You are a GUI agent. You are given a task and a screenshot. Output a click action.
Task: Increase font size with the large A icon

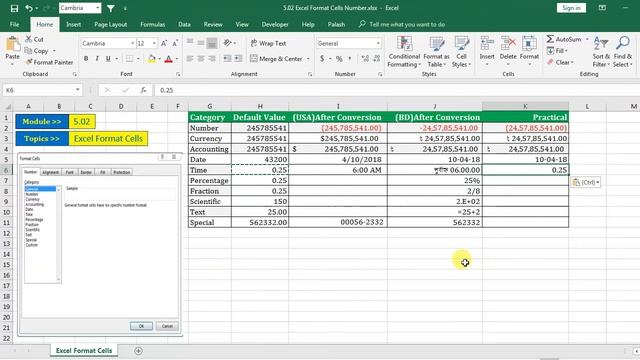coord(164,43)
